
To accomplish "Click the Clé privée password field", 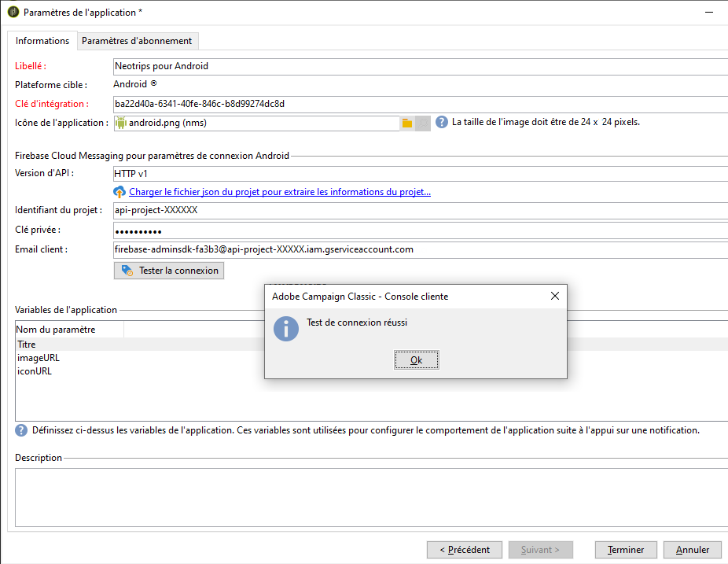I will click(x=420, y=230).
